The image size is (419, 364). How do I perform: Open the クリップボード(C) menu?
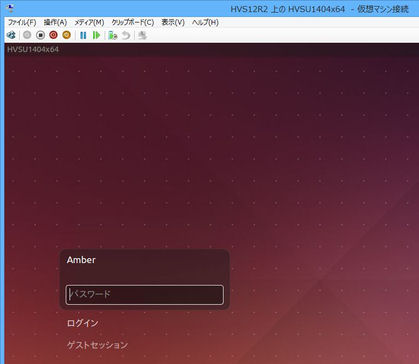click(x=133, y=22)
